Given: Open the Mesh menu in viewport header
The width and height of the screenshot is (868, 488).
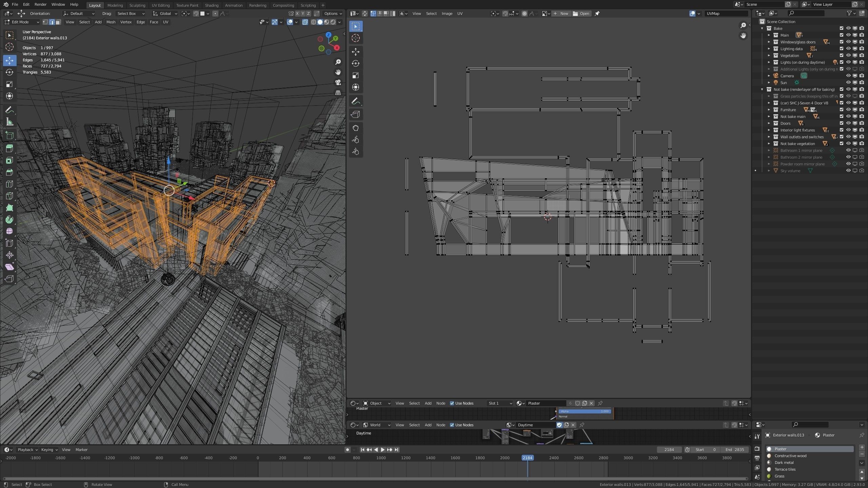Looking at the screenshot, I should [111, 22].
